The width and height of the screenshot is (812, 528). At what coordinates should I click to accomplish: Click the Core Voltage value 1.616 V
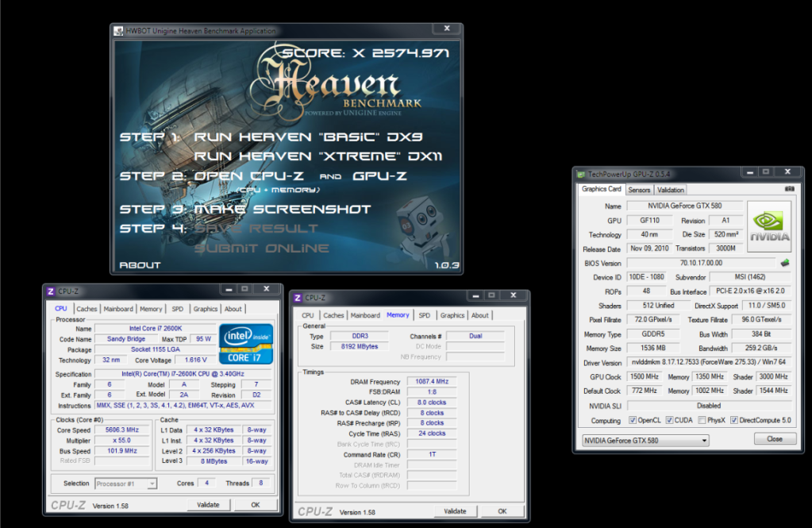pyautogui.click(x=196, y=360)
